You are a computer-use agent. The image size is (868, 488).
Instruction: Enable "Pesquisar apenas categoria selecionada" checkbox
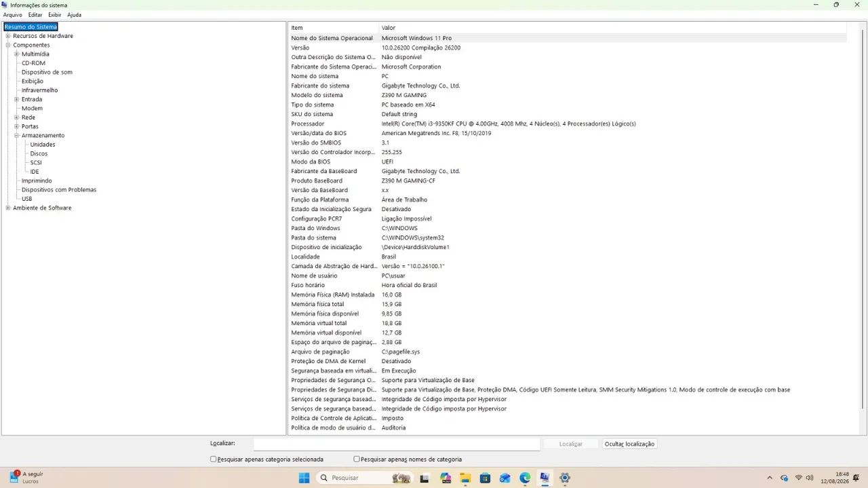coord(214,459)
